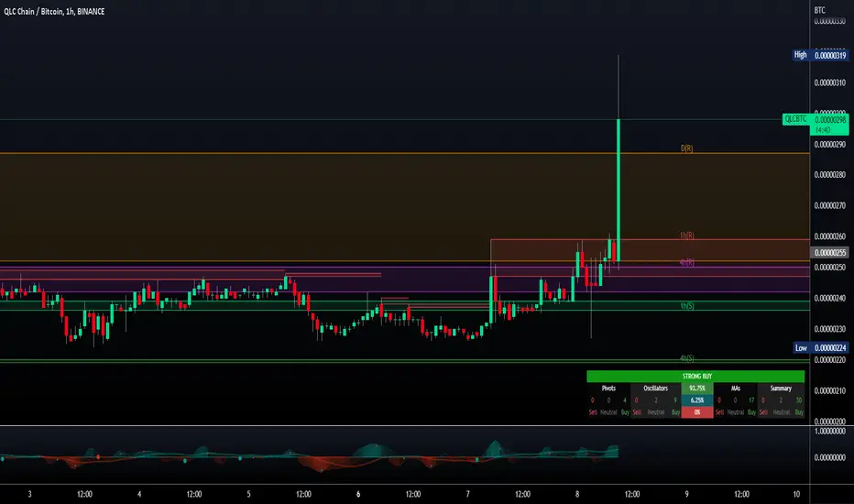Click the STRONG BUY rating banner
This screenshot has height=504, width=854.
tap(695, 377)
